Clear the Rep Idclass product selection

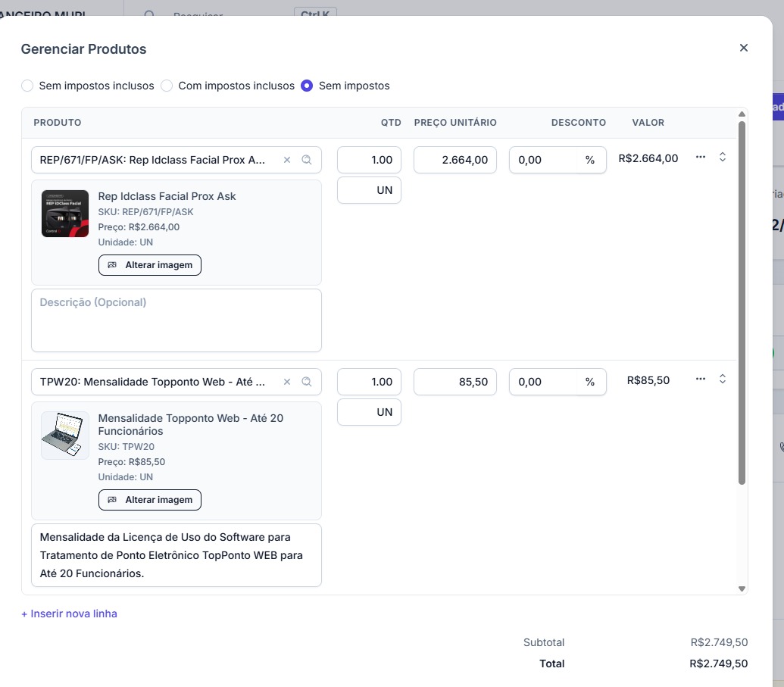coord(287,160)
